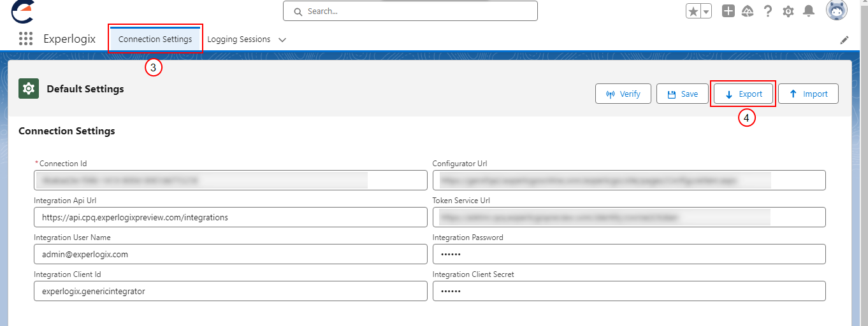Open the Setup gear icon
Viewport: 868px width, 326px height.
(788, 11)
